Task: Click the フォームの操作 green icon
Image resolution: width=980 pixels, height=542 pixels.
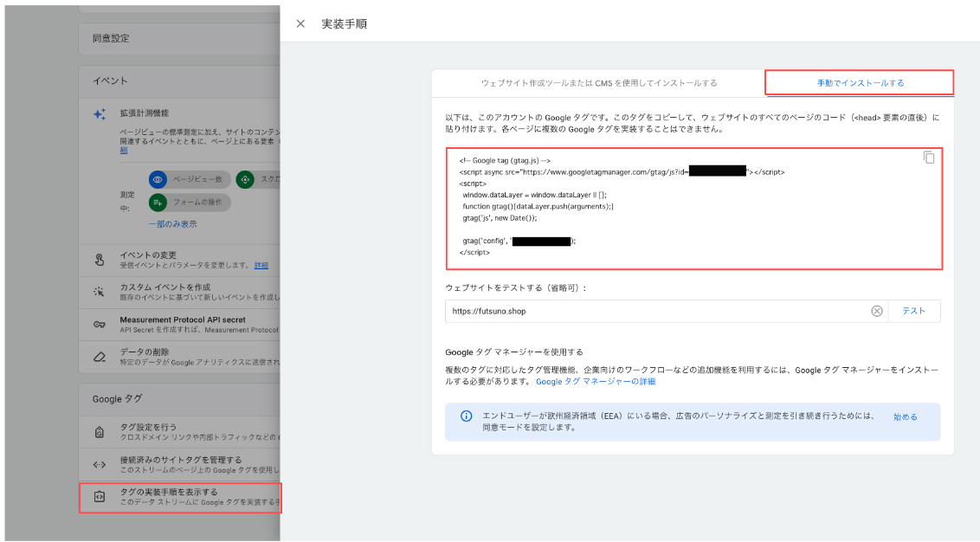Action: point(158,203)
